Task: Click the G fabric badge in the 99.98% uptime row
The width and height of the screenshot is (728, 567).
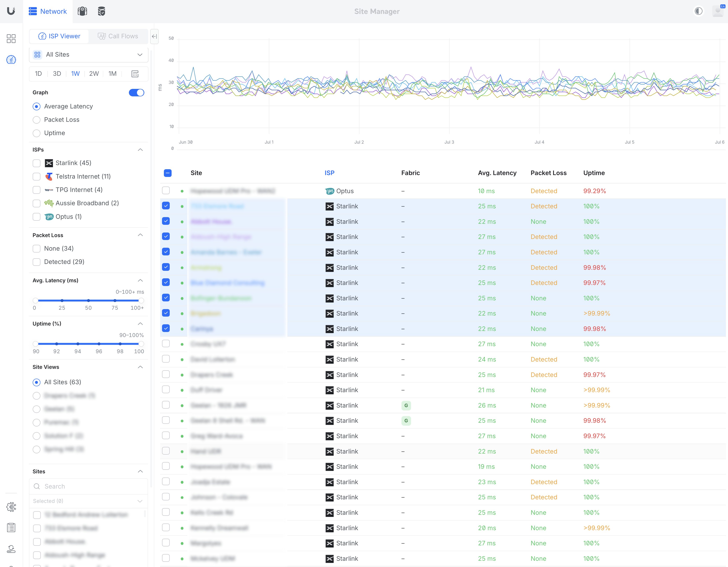Action: (x=406, y=421)
